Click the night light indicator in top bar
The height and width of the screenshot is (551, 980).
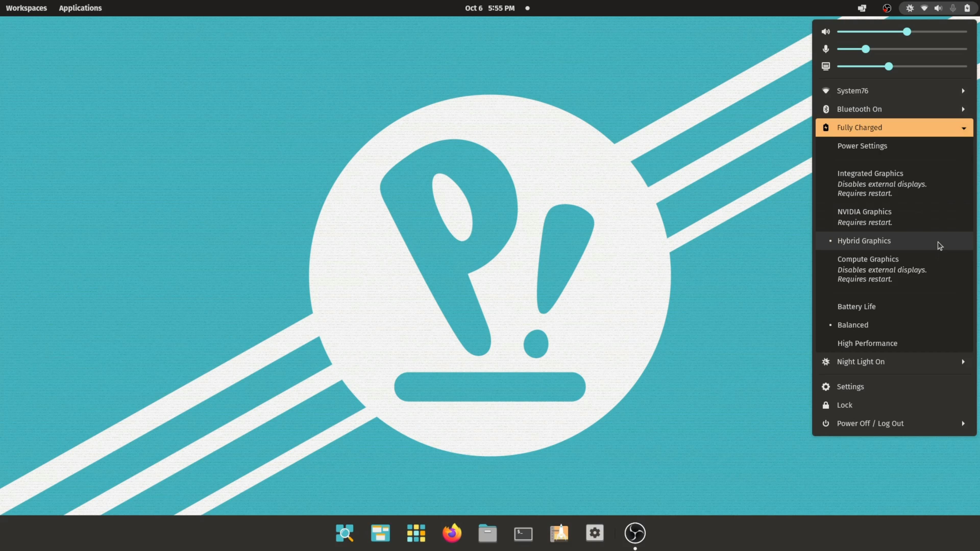[x=910, y=8]
